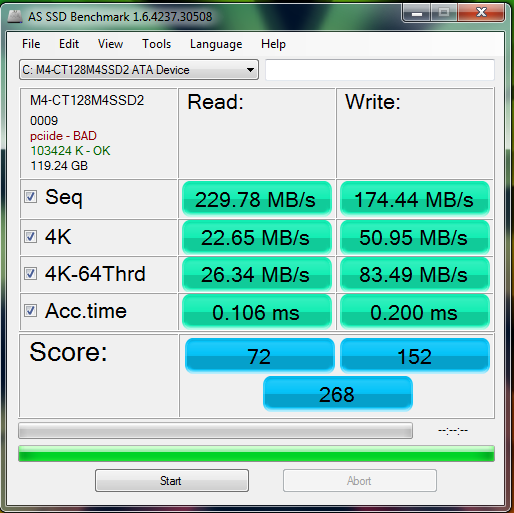
Task: Open the Edit menu
Action: coord(69,44)
